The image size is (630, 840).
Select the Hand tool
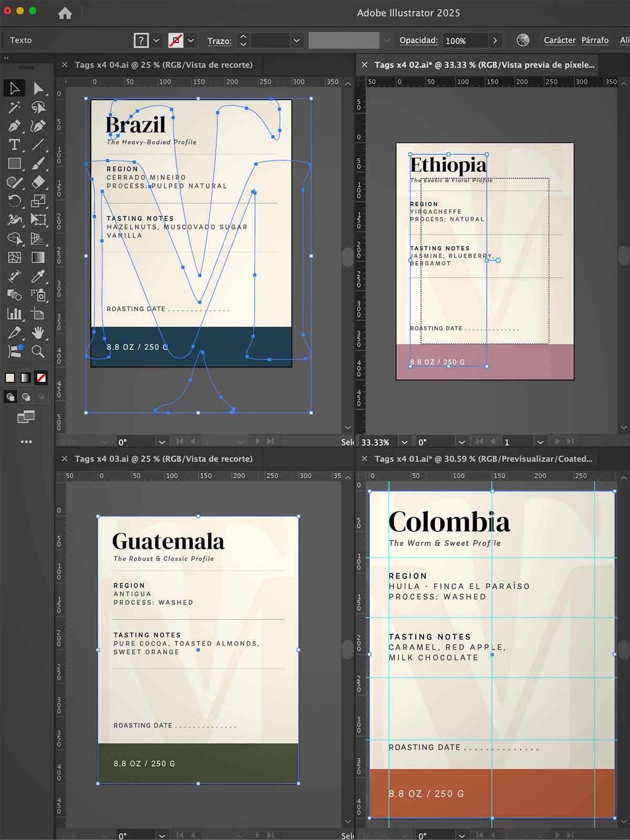tap(38, 332)
